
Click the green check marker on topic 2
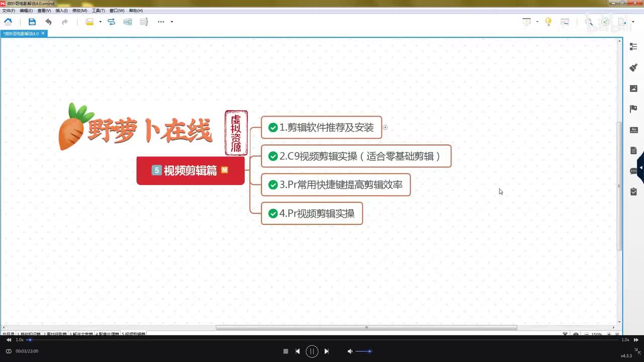click(273, 156)
